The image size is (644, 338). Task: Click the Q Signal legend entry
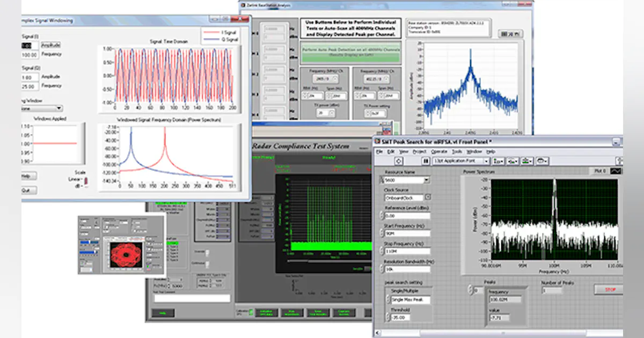tap(220, 39)
